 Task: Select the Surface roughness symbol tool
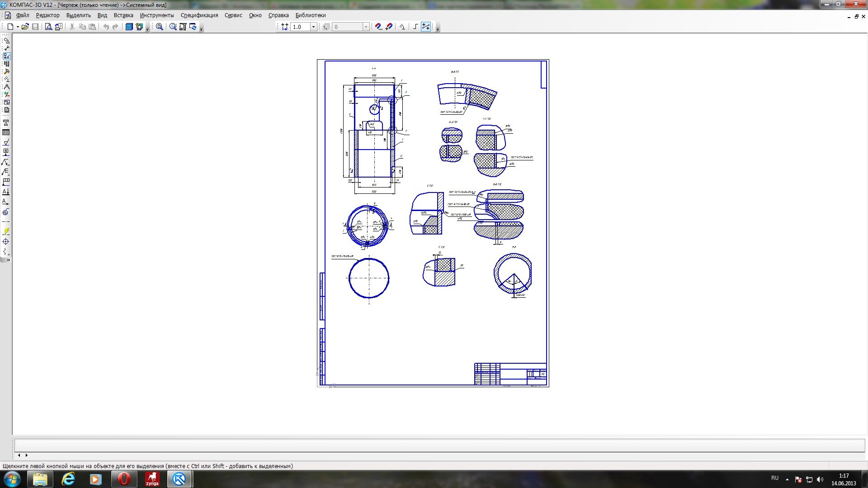(6, 142)
